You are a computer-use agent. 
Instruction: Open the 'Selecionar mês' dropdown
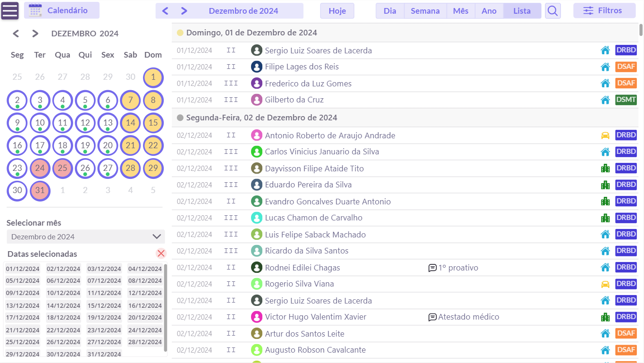[x=86, y=236]
